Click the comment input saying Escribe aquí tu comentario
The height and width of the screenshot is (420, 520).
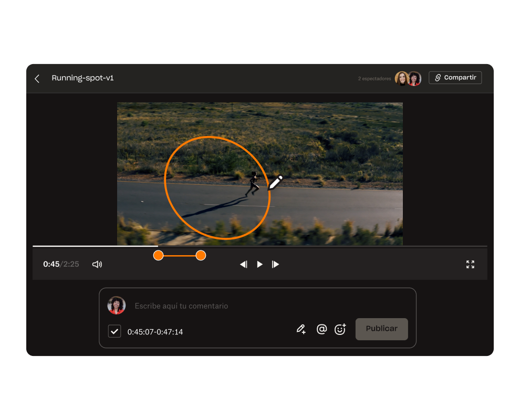(x=181, y=306)
